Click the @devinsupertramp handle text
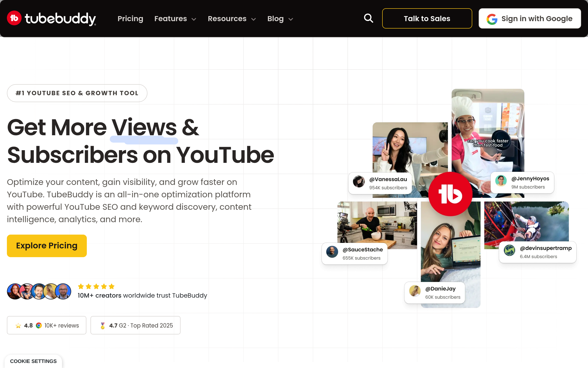Viewport: 588px width, 368px height. [546, 248]
